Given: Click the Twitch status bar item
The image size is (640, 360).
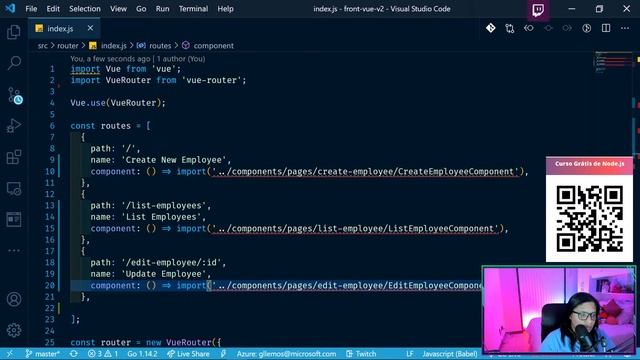Looking at the screenshot, I should click(361, 354).
